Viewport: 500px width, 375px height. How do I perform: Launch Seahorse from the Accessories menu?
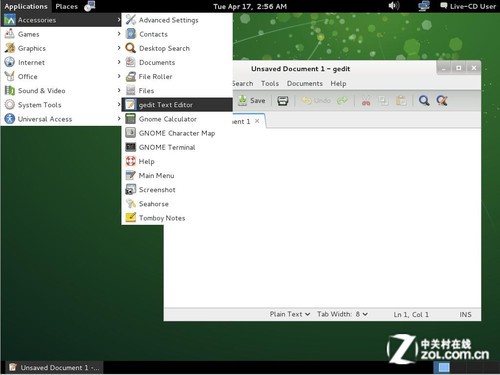177,204
